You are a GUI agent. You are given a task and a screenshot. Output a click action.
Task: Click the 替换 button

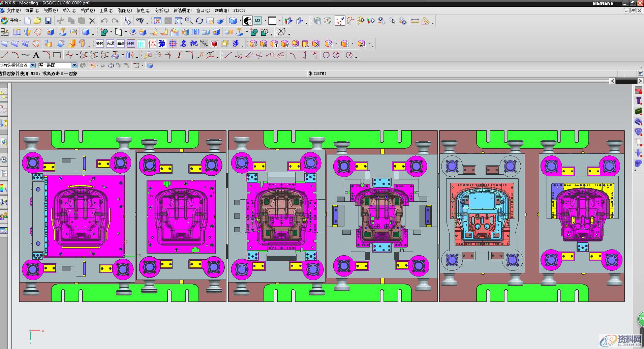[x=100, y=43]
